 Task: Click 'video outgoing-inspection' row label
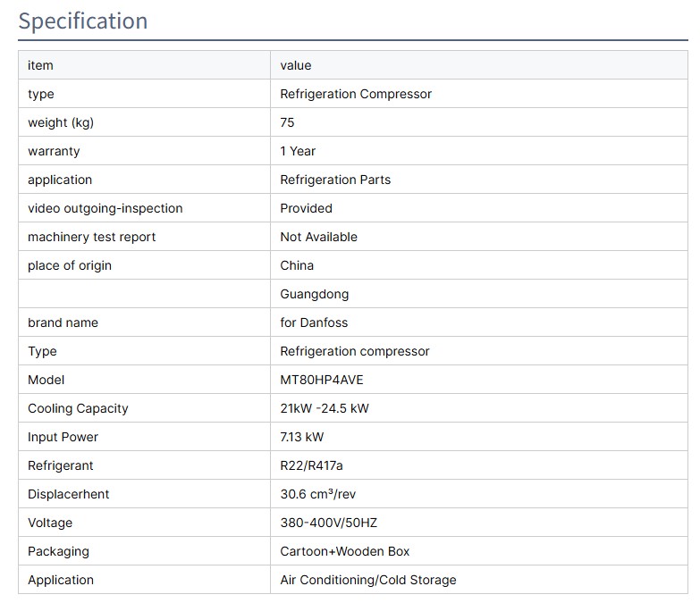coord(105,208)
